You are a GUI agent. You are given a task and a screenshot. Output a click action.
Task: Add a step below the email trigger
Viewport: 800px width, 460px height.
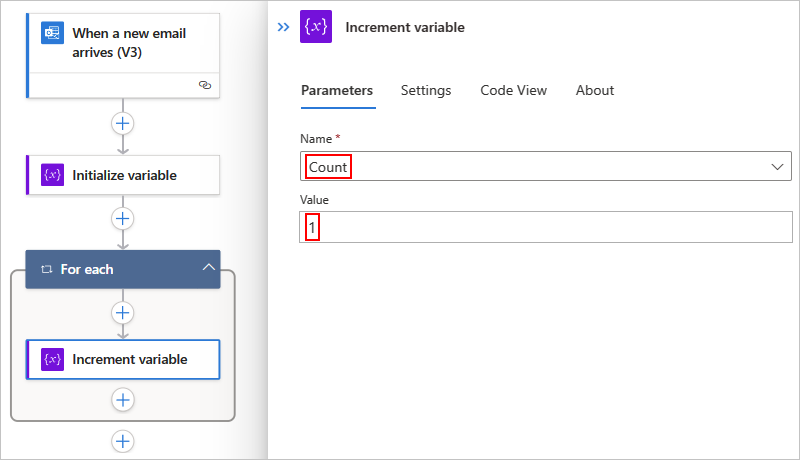123,124
